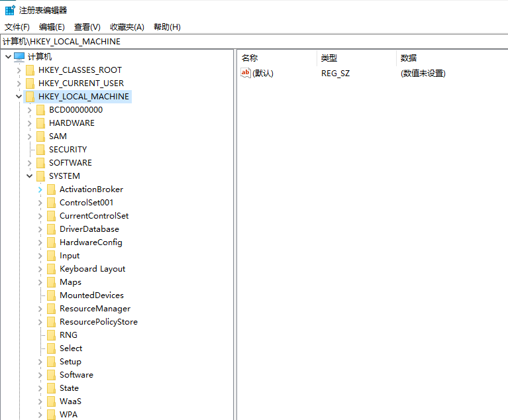Expand the HARDWARE key

pos(30,123)
